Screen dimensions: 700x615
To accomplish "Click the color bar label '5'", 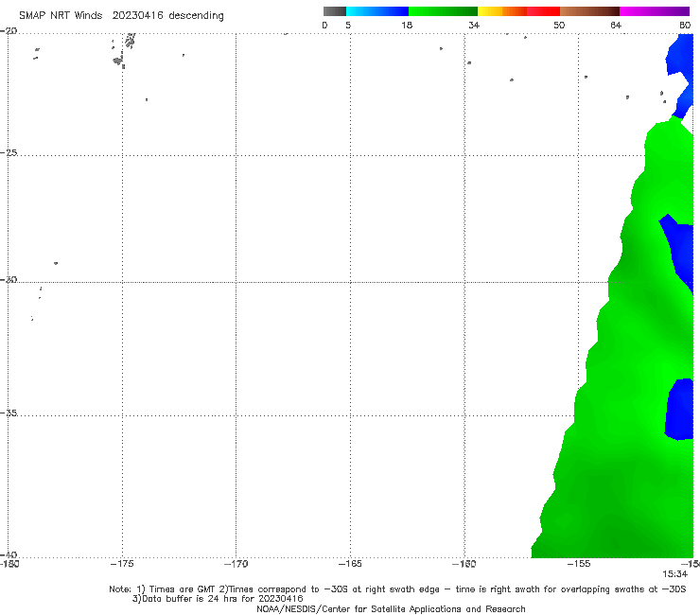I will tap(348, 25).
